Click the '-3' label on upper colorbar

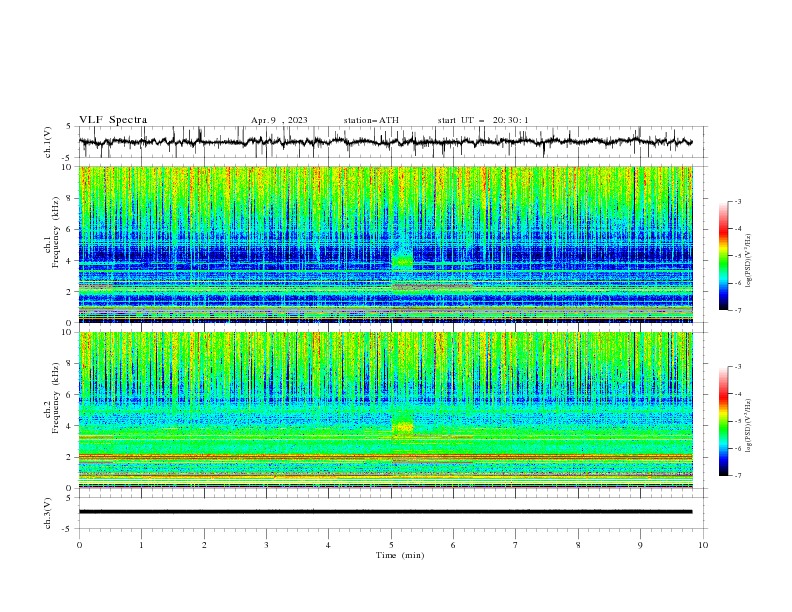click(737, 201)
